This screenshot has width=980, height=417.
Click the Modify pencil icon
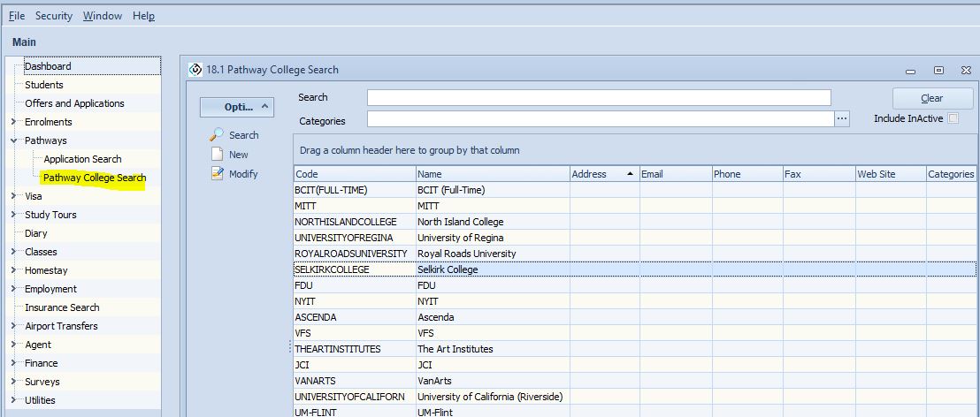pos(217,174)
